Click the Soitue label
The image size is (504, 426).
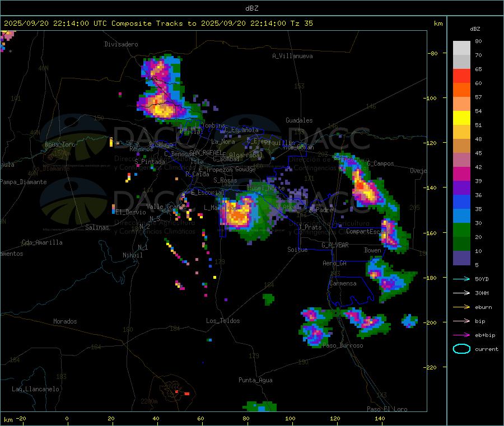(x=297, y=250)
